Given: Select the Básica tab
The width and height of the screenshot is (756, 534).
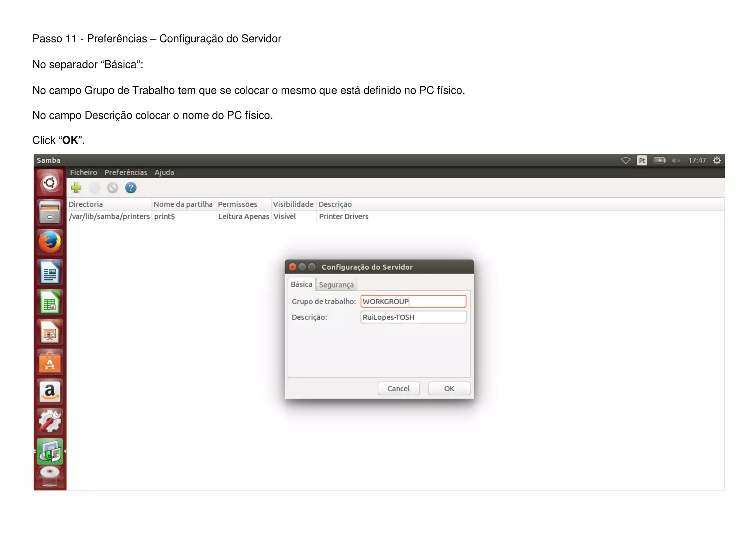Looking at the screenshot, I should tap(301, 284).
